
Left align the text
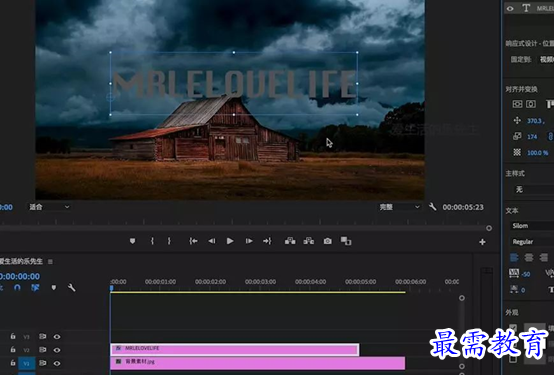pos(514,258)
